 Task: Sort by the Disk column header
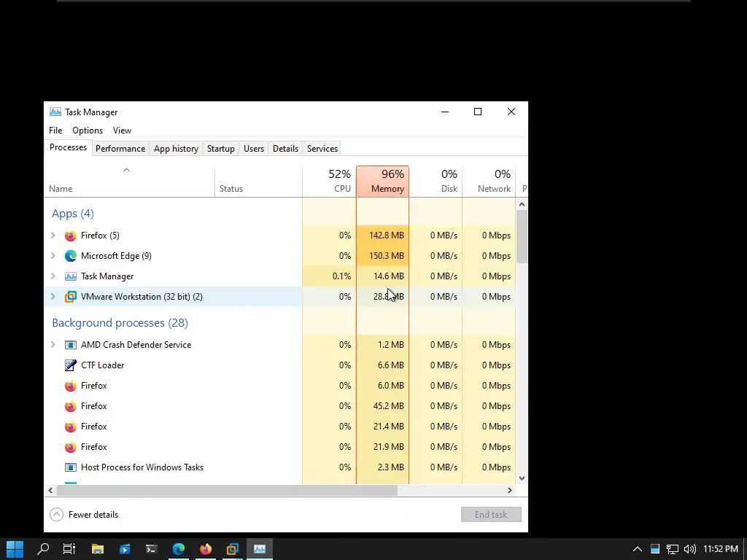436,182
